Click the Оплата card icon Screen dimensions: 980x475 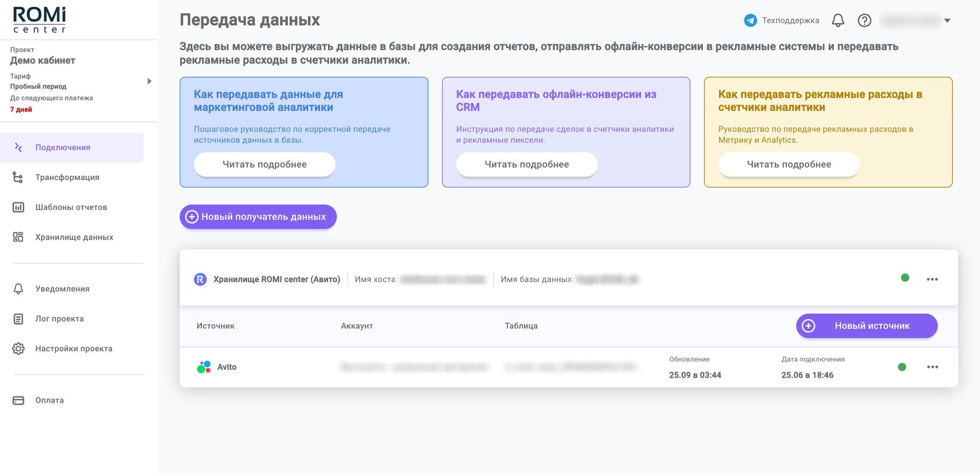click(x=18, y=400)
